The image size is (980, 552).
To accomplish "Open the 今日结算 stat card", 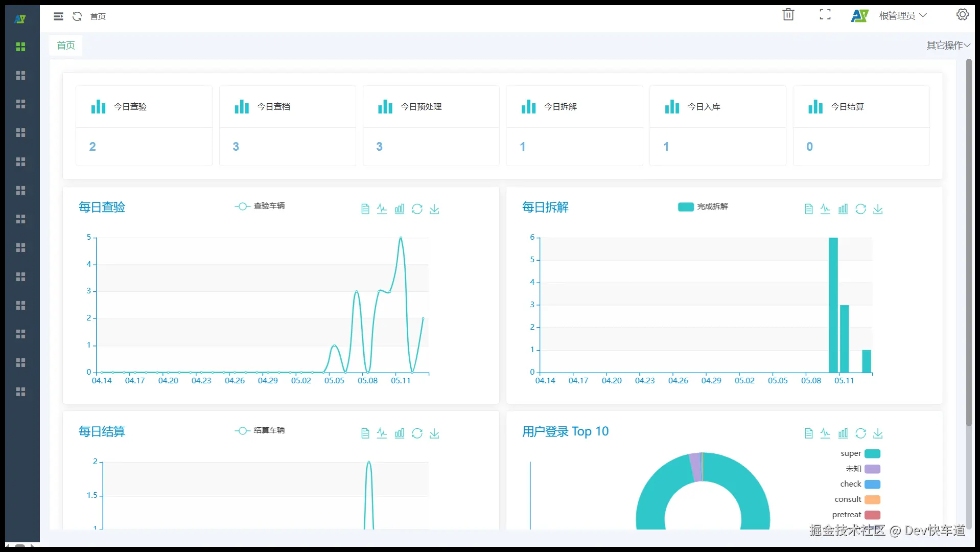I will [x=861, y=126].
